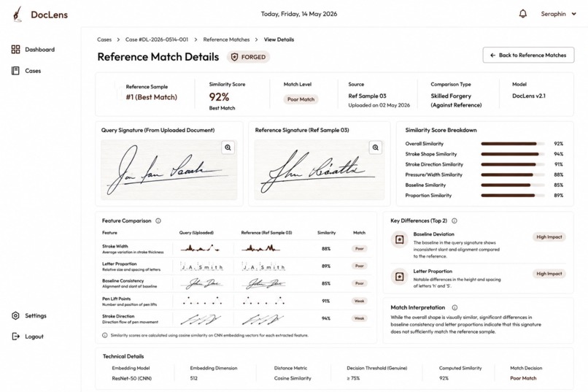Click the ResNet-50 (CNN) value
Image resolution: width=588 pixels, height=392 pixels.
[x=131, y=379]
